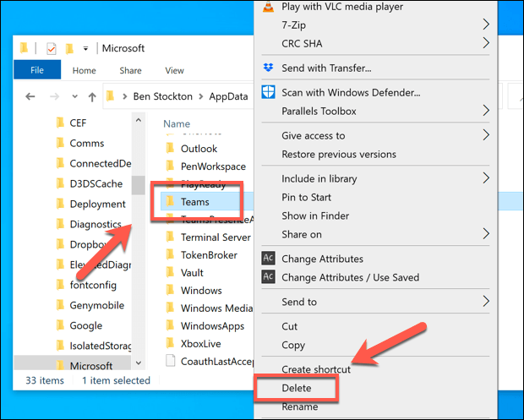The height and width of the screenshot is (420, 524).
Task: Expand the Parallels Toolbox submenu arrow
Action: [x=486, y=110]
